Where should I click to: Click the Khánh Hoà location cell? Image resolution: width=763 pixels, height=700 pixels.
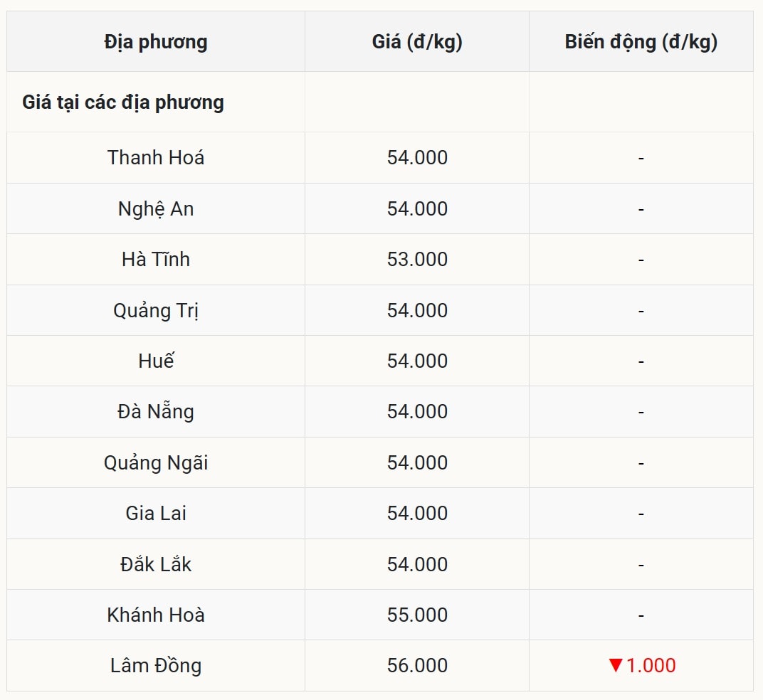(x=156, y=615)
